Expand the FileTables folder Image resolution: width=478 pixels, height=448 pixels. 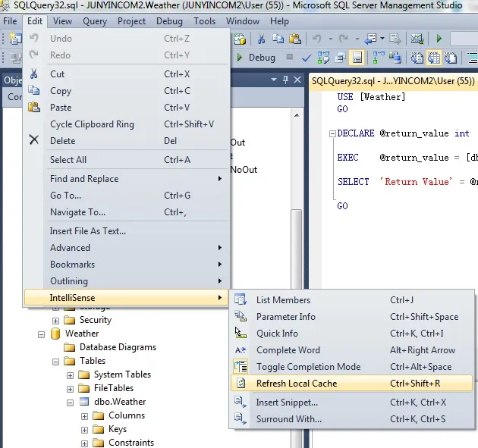(x=70, y=389)
